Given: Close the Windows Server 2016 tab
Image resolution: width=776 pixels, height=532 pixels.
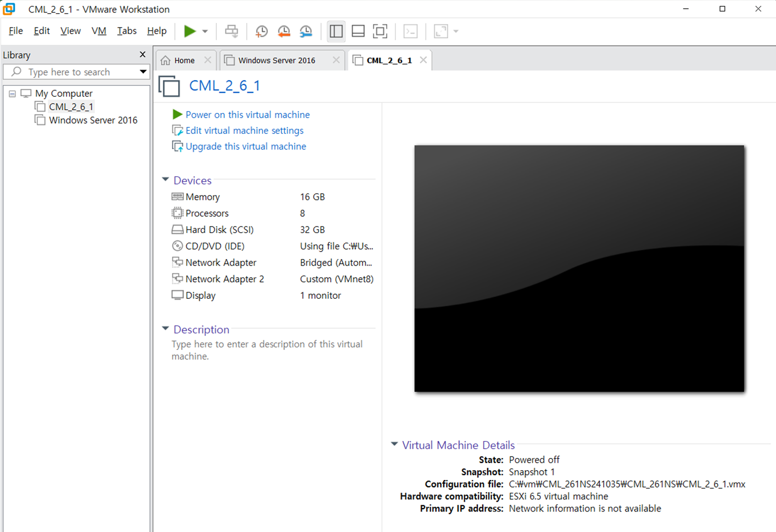Looking at the screenshot, I should coord(336,60).
